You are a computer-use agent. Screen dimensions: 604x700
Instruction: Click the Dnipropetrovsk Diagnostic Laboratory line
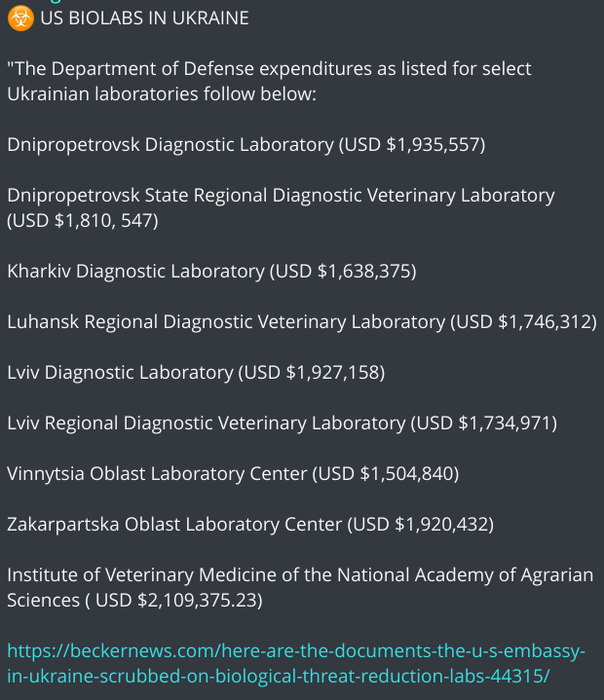pyautogui.click(x=170, y=144)
